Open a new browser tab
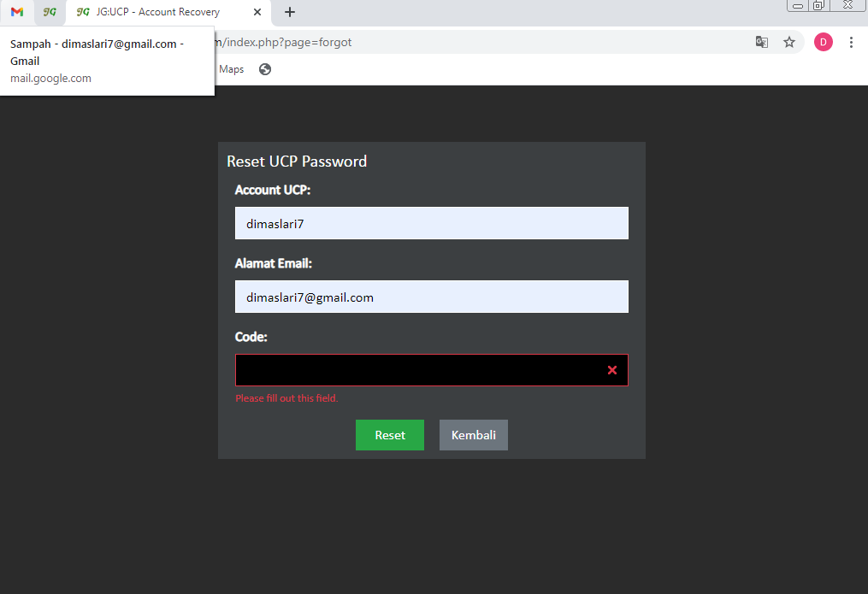Screen dimensions: 868x594 tap(290, 12)
